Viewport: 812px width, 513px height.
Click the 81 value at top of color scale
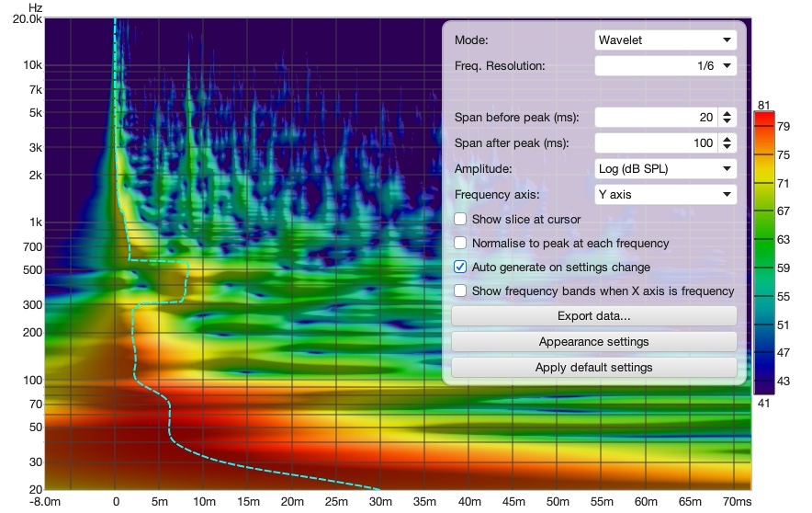coord(764,105)
